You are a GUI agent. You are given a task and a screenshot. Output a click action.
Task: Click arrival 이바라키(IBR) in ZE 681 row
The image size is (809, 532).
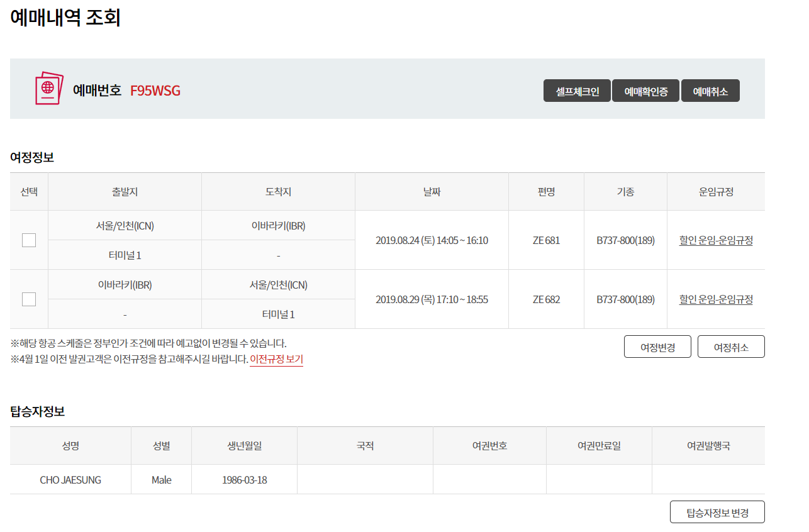tap(278, 226)
